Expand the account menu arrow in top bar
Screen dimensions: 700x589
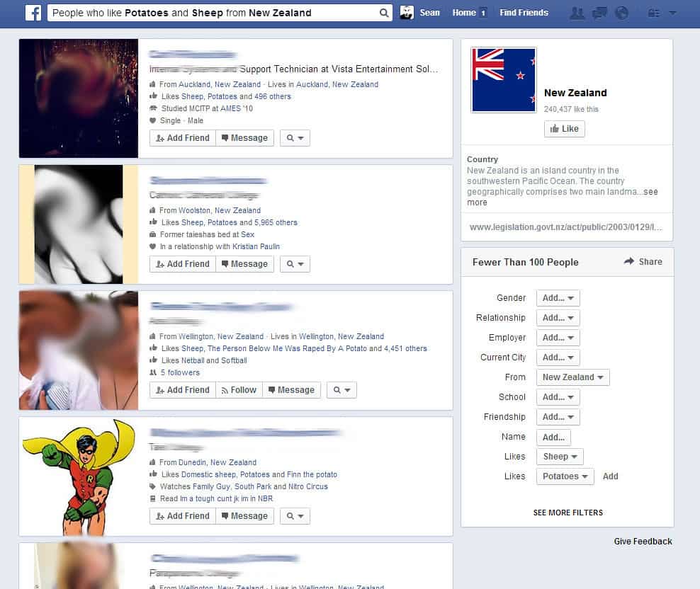tap(672, 13)
